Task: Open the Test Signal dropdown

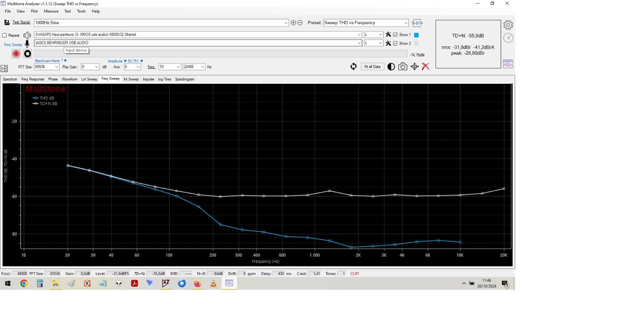Action: [x=286, y=23]
